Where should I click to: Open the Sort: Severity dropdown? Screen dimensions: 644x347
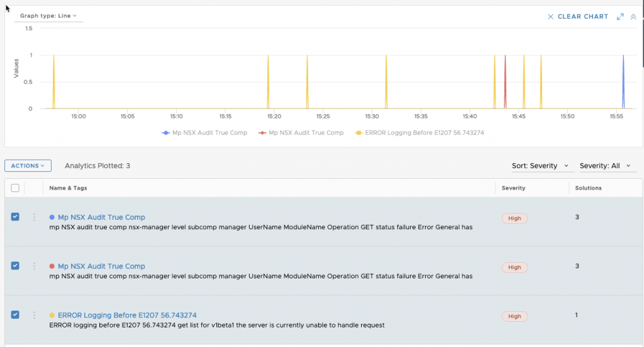[541, 166]
